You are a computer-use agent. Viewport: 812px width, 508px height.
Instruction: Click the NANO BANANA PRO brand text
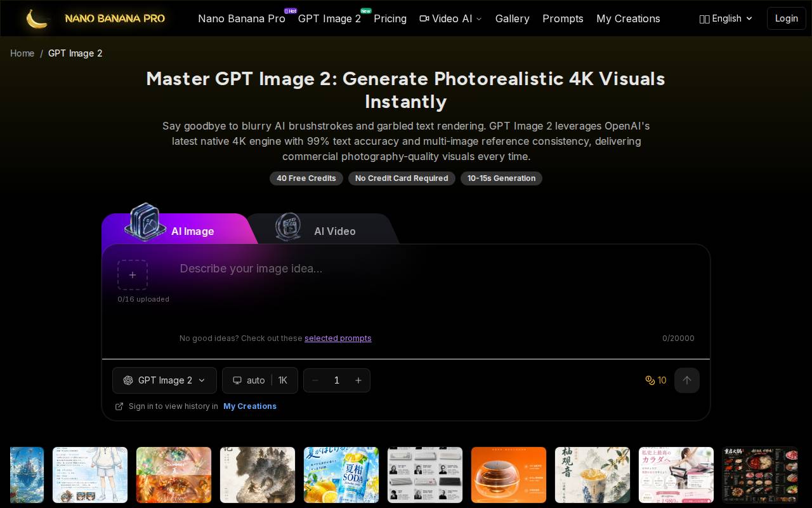[x=115, y=18]
